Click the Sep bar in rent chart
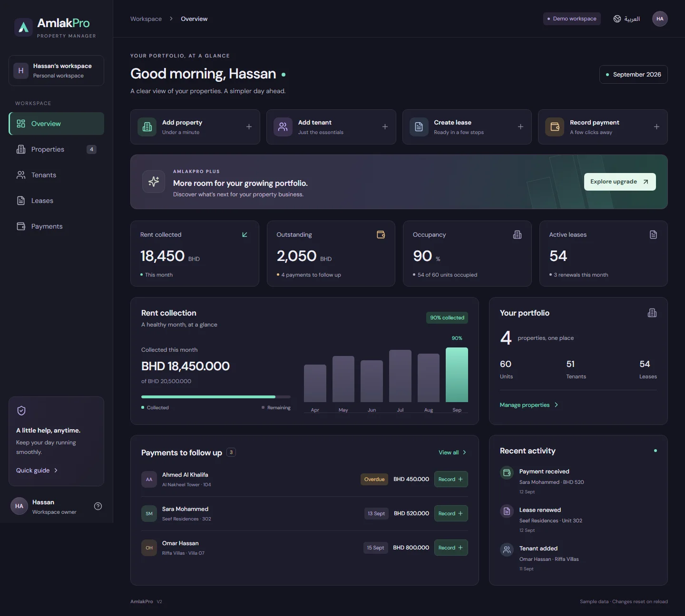This screenshot has width=685, height=616. (457, 375)
